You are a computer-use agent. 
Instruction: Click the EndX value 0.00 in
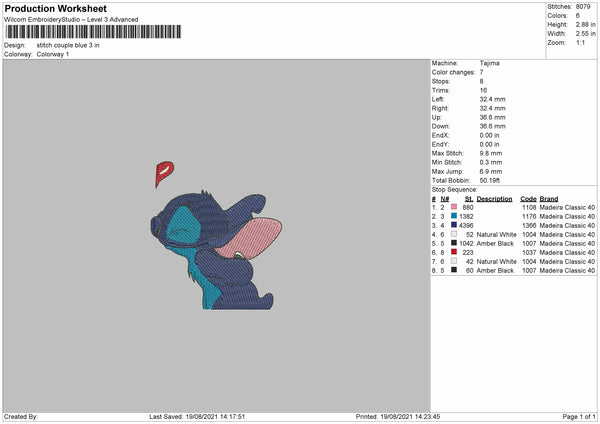pos(489,135)
